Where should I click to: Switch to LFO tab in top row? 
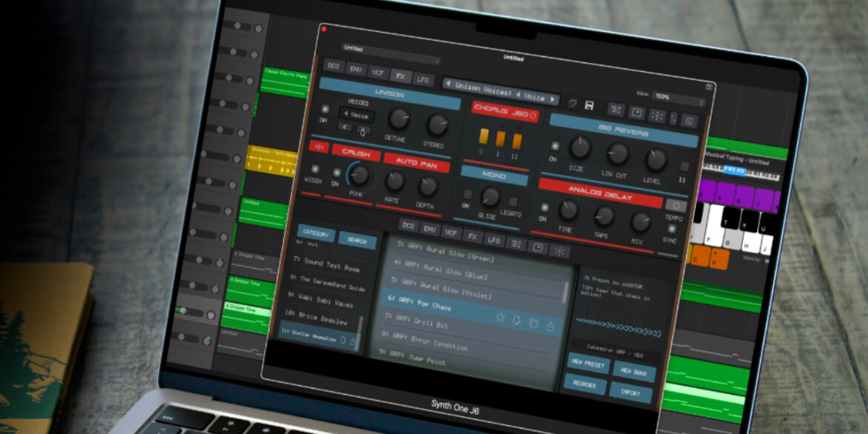coord(423,79)
